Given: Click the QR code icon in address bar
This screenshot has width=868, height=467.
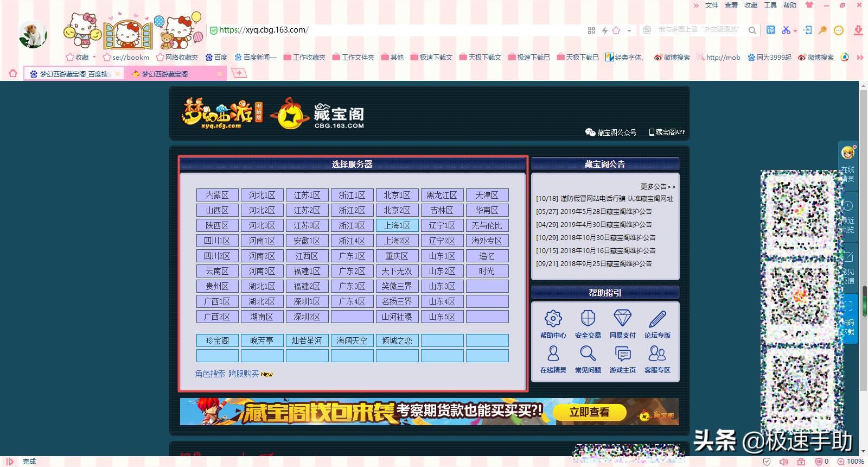Looking at the screenshot, I should point(591,30).
